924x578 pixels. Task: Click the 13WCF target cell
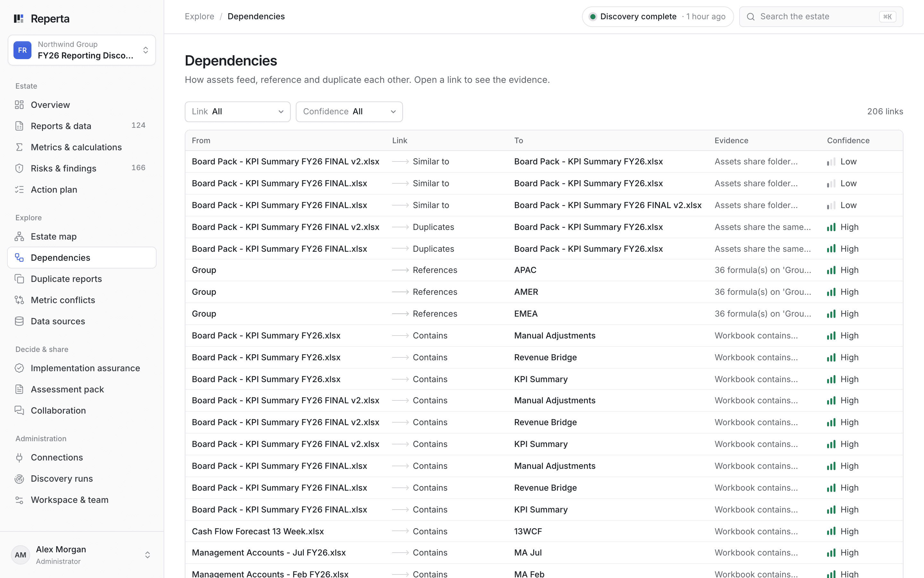[528, 531]
